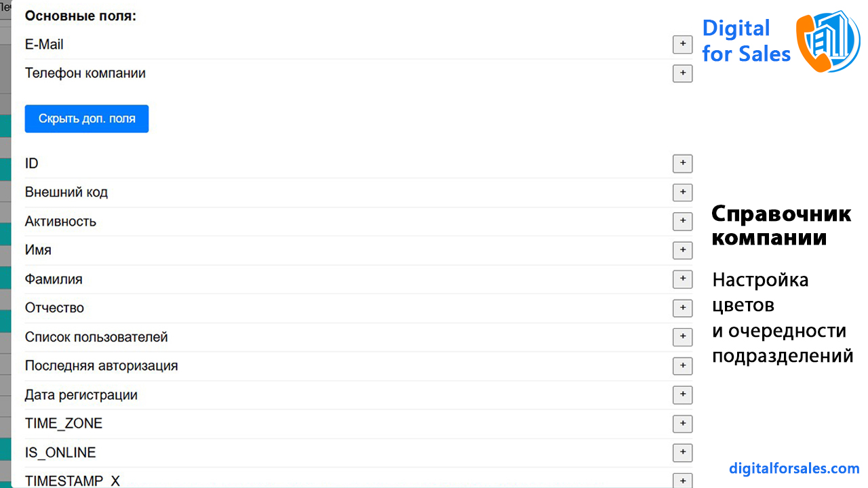Screen dimensions: 868x488
Task: Add the TIME_ZONE field
Action: pos(682,424)
